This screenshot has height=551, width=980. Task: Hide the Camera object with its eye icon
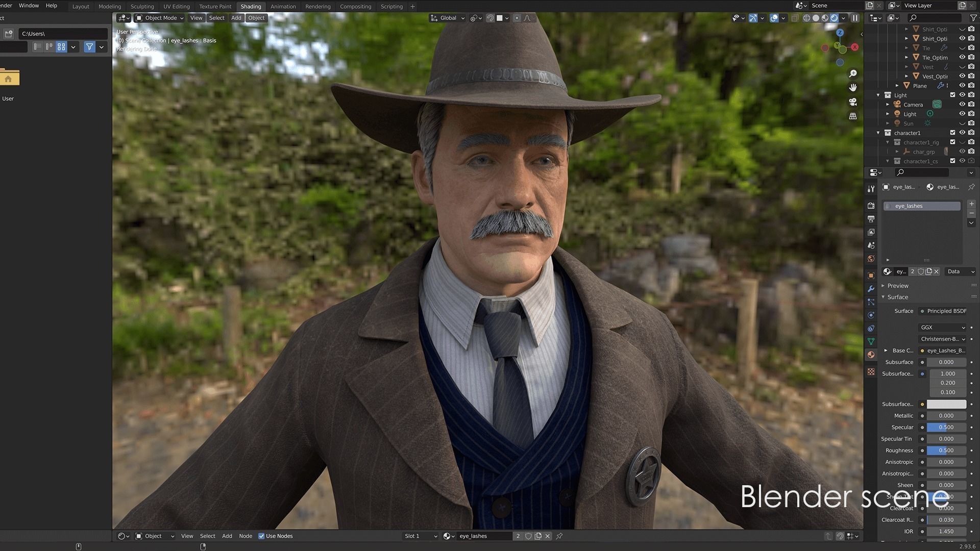[x=962, y=105]
